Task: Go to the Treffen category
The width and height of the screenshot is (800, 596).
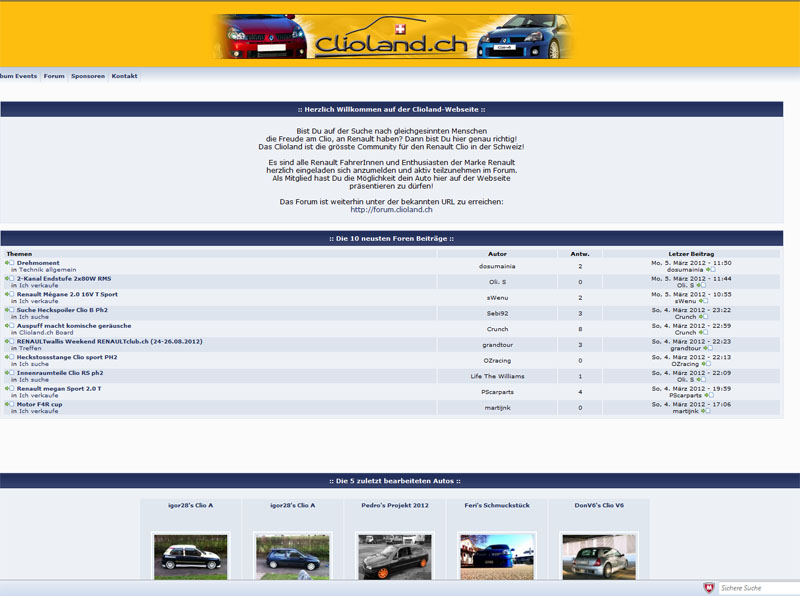Action: [x=31, y=348]
